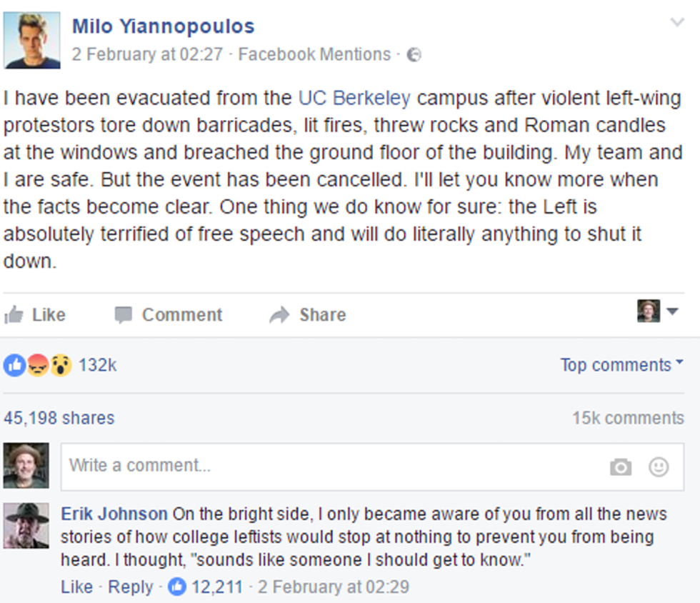Click the thumbs-up Like icon under post
The width and height of the screenshot is (700, 603).
[14, 314]
